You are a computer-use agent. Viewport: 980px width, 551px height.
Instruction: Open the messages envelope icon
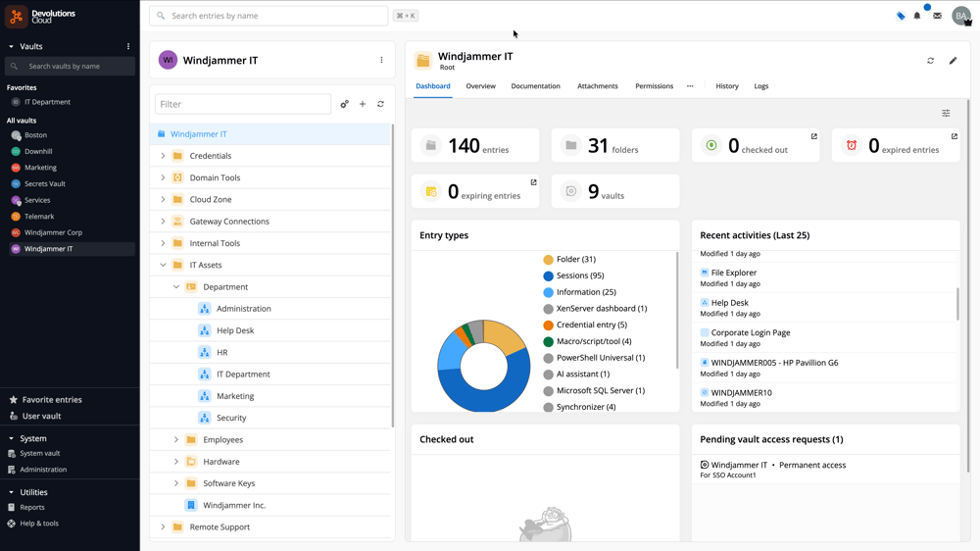pos(937,16)
